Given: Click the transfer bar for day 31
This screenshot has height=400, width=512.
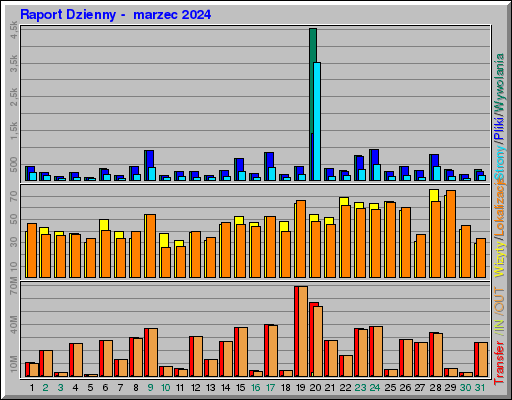Looking at the screenshot, I should 481,359.
